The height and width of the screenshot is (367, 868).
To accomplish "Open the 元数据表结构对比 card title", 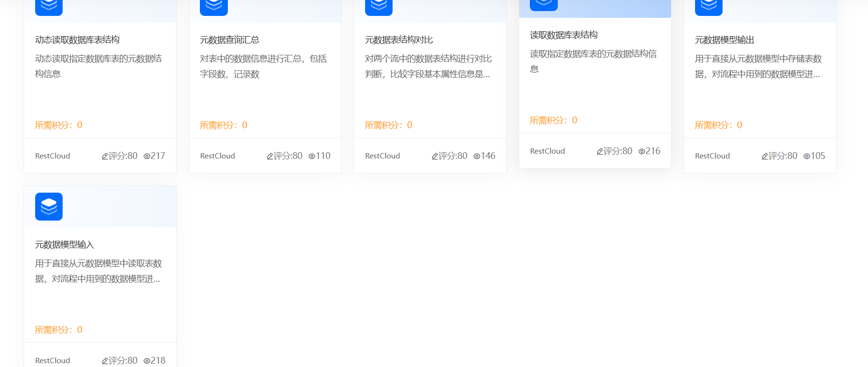I will click(399, 39).
